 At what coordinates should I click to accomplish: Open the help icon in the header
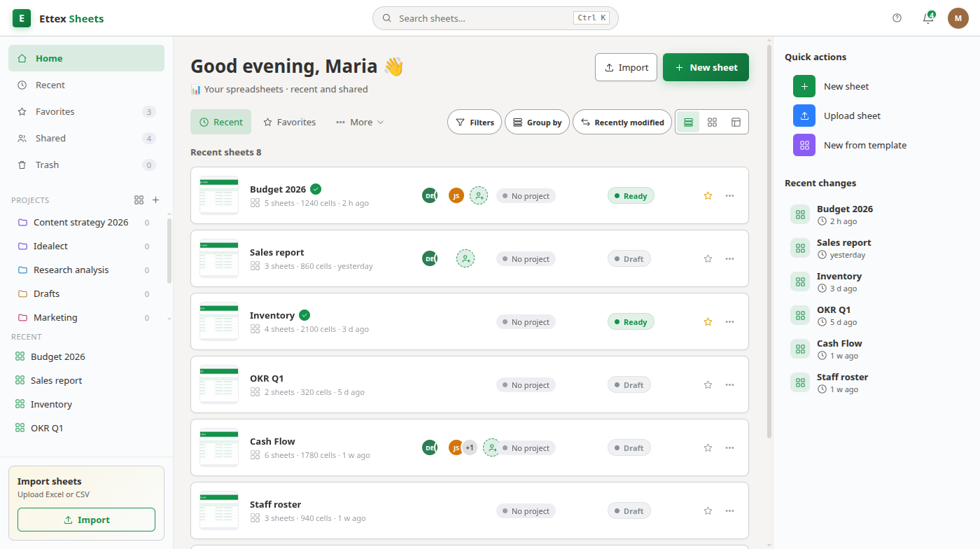coord(897,18)
